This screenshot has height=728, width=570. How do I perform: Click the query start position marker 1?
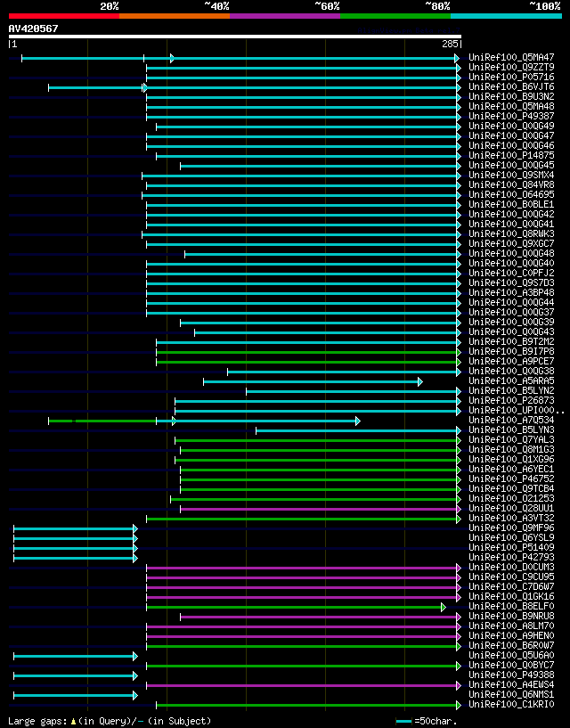tap(13, 44)
